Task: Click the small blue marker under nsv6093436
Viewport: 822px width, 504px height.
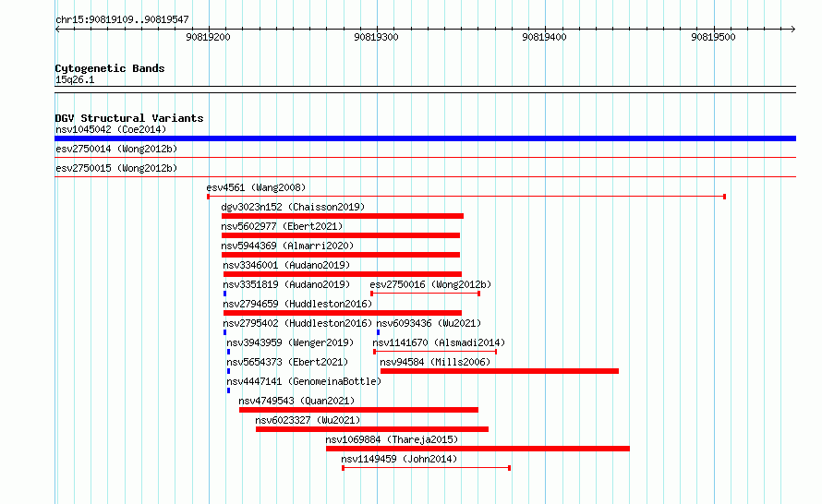Action: (378, 332)
